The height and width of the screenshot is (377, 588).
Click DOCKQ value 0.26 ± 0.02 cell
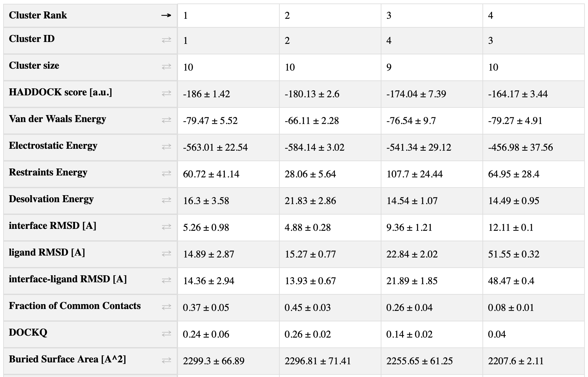pos(330,334)
